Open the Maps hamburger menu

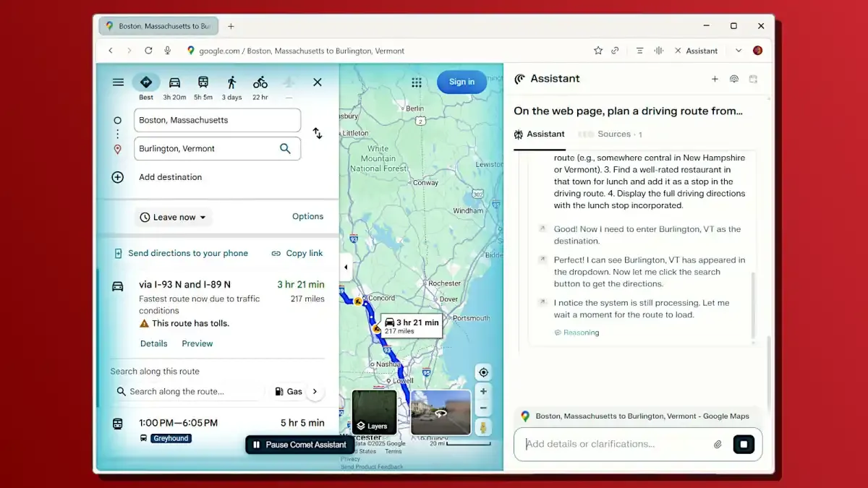118,82
